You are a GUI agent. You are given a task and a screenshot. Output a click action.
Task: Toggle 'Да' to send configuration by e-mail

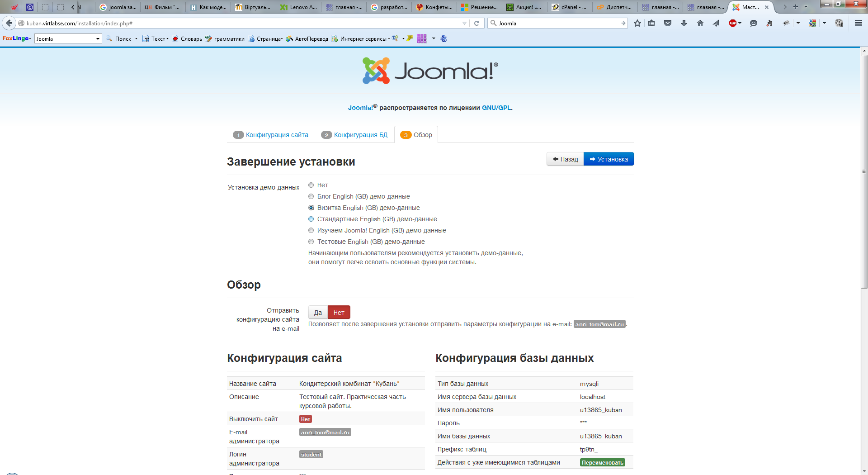coord(318,313)
